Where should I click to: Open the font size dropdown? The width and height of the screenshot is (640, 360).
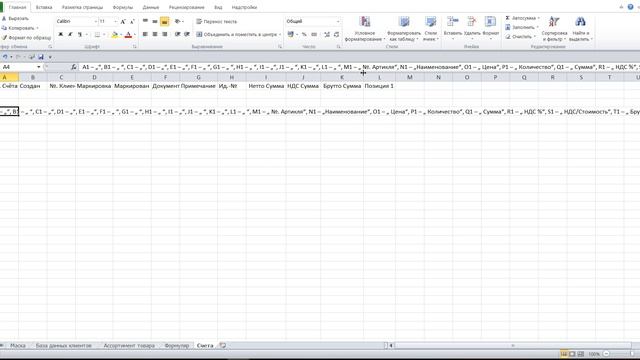pos(116,21)
